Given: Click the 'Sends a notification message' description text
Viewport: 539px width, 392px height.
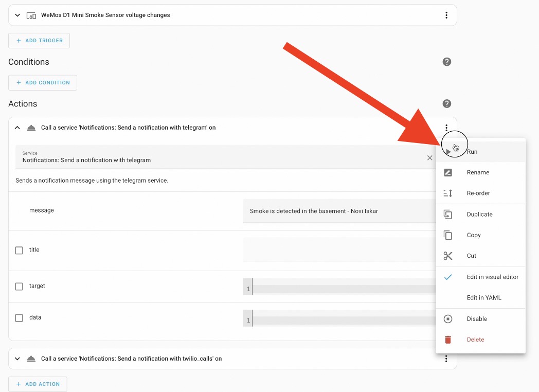Looking at the screenshot, I should tap(92, 181).
